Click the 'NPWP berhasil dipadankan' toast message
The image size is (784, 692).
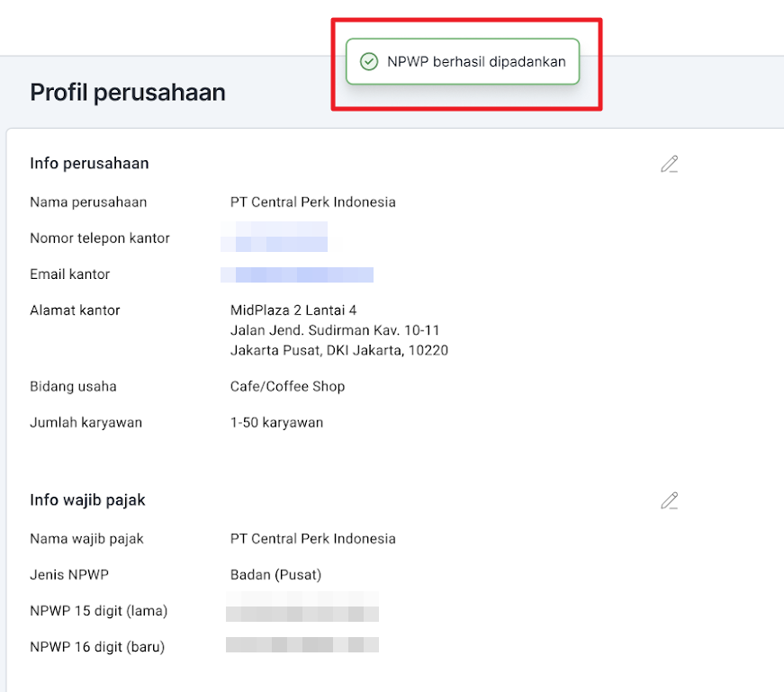(x=463, y=61)
